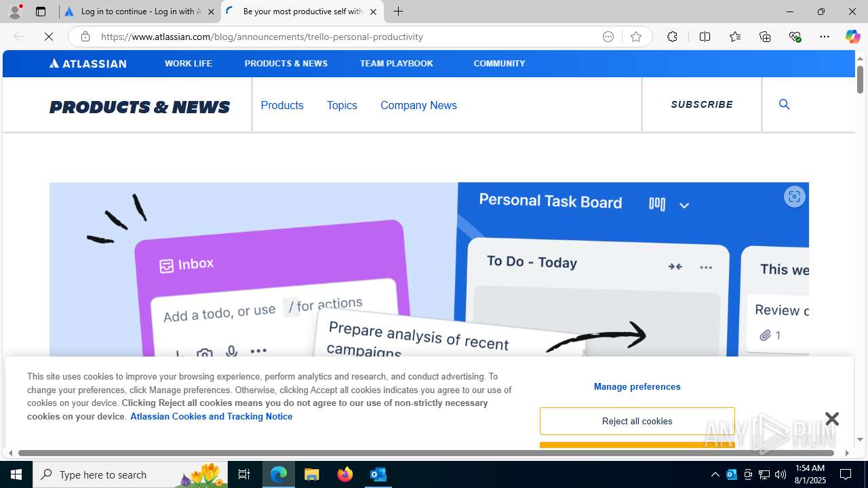This screenshot has height=488, width=868.
Task: Click the visual search icon on image
Action: click(794, 197)
